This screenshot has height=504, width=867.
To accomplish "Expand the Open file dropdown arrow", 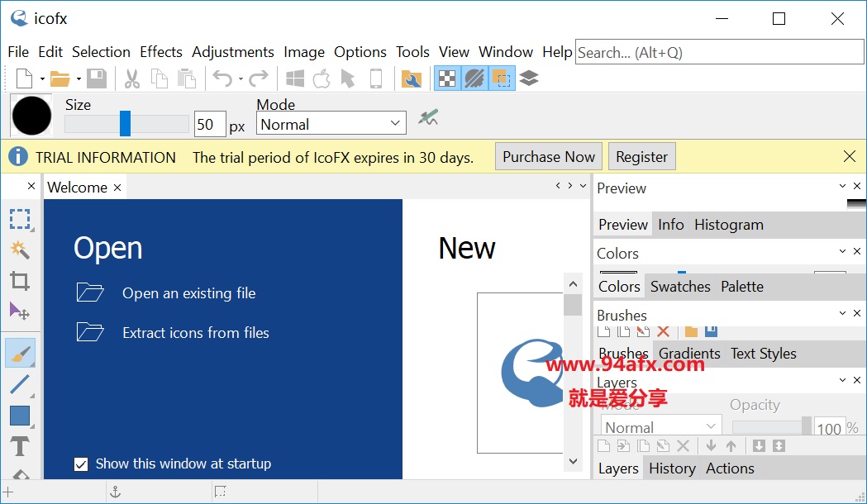I will (x=79, y=79).
